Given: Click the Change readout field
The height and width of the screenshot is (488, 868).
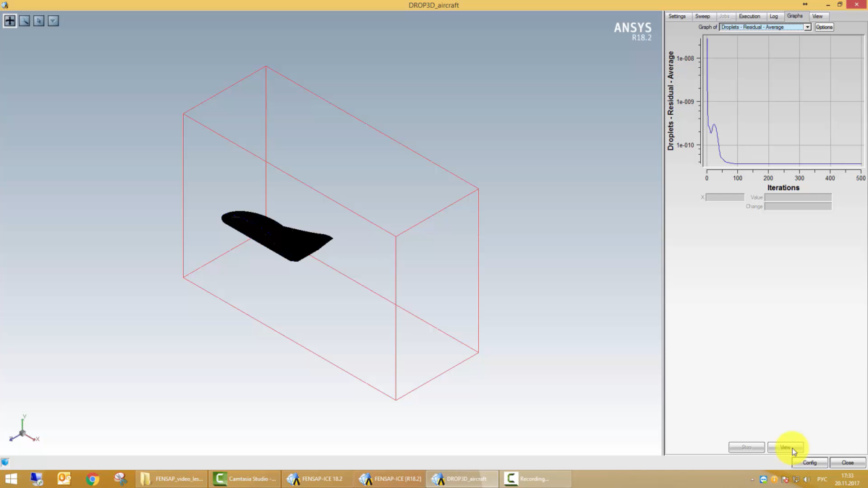Looking at the screenshot, I should pyautogui.click(x=798, y=206).
